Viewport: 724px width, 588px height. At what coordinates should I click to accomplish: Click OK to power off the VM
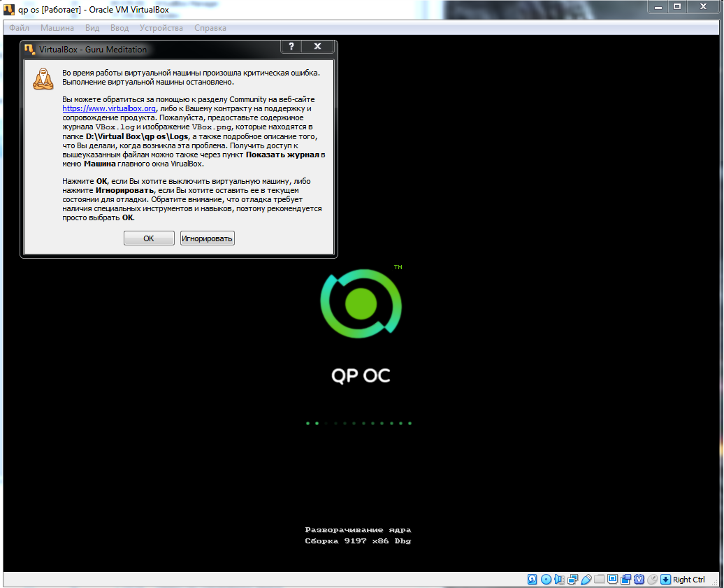(x=149, y=238)
